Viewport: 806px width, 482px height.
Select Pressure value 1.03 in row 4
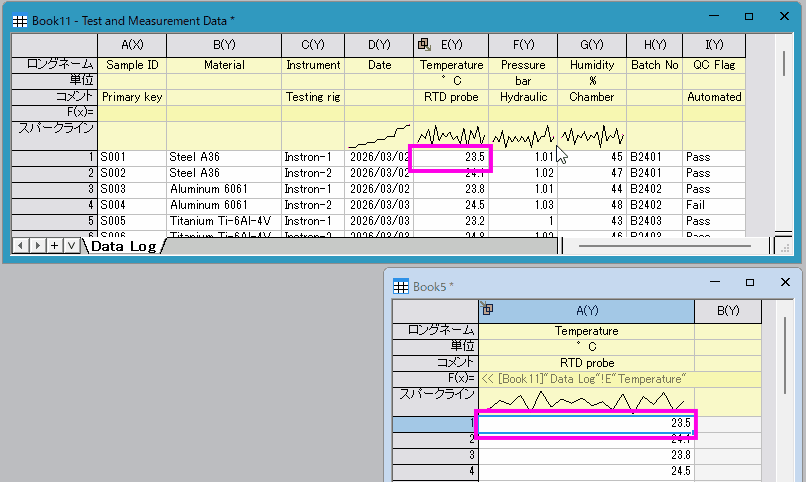coord(523,205)
